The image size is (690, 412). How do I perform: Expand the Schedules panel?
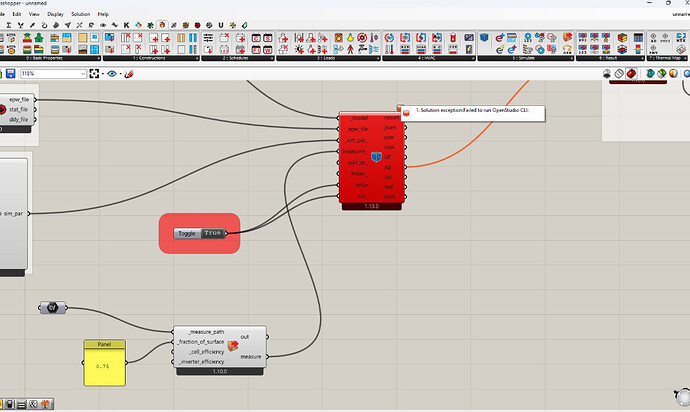(272, 58)
